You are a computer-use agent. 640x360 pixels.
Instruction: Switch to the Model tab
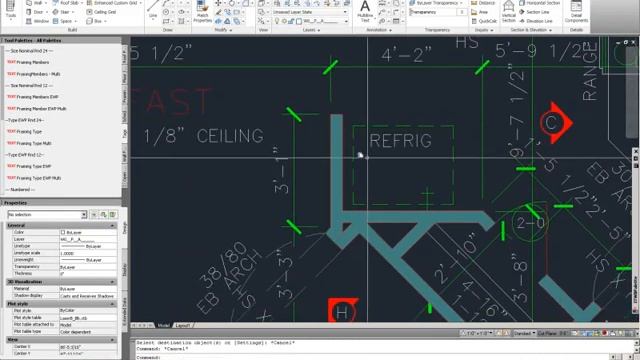163,325
